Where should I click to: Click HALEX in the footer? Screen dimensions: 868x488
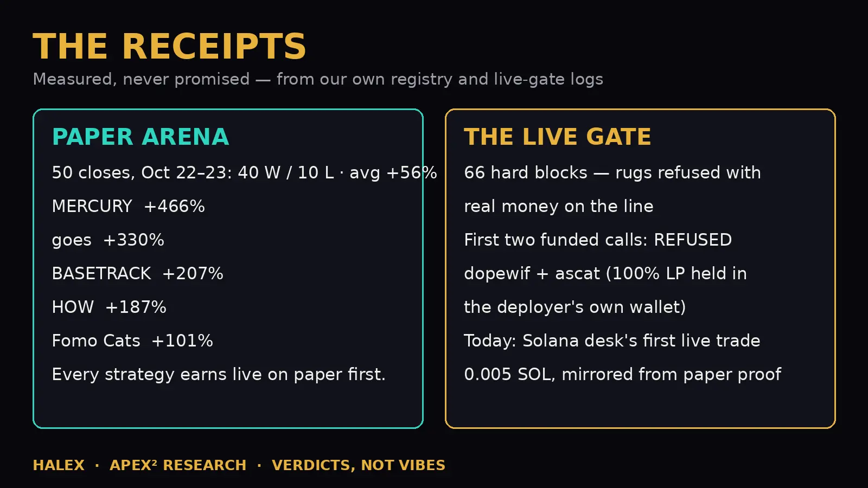(59, 465)
